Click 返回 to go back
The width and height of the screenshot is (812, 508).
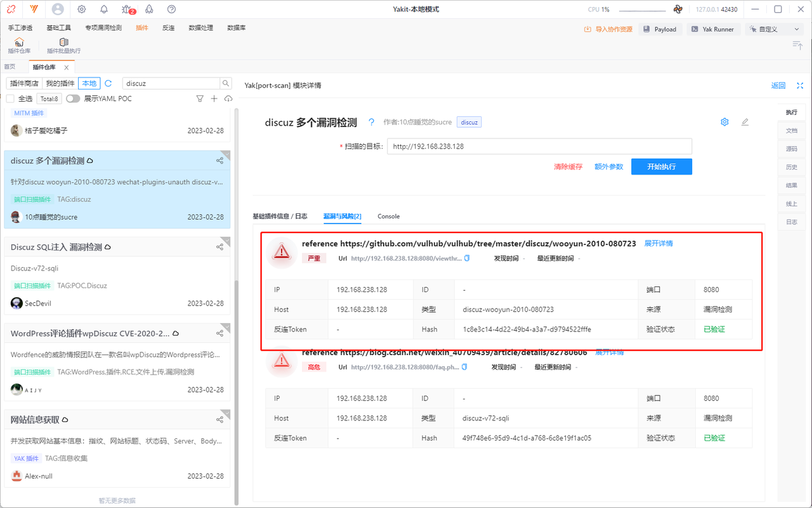pyautogui.click(x=778, y=86)
